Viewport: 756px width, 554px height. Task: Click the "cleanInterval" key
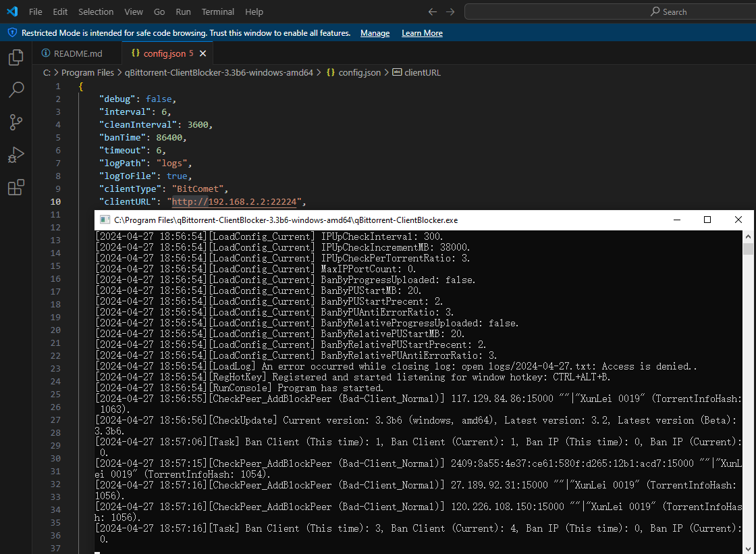(138, 124)
